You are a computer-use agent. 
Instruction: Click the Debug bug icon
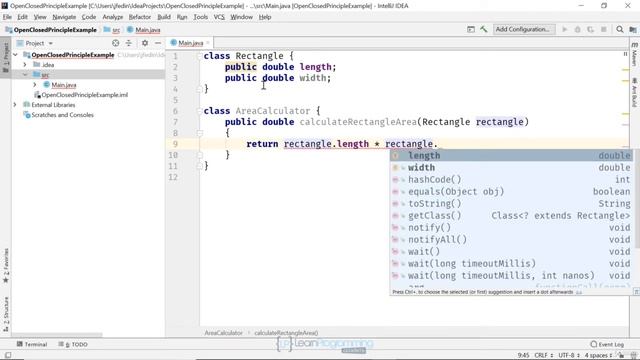(578, 29)
